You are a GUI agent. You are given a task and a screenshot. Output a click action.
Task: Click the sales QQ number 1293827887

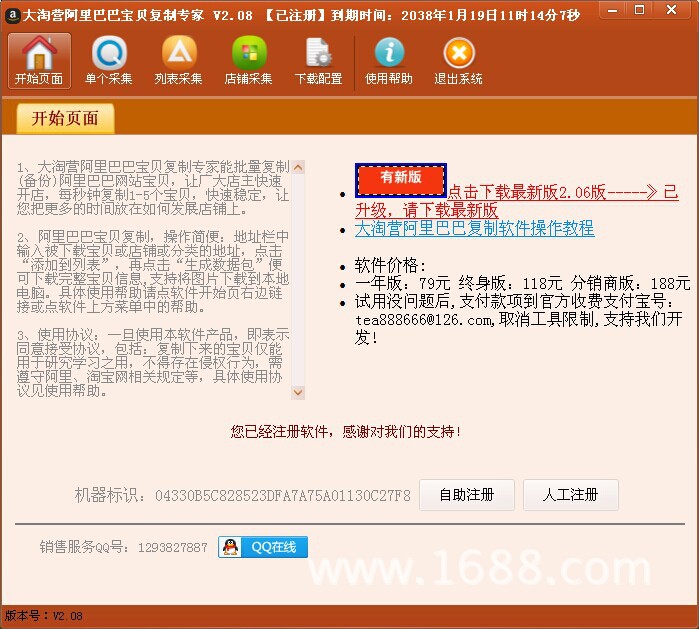click(x=173, y=547)
